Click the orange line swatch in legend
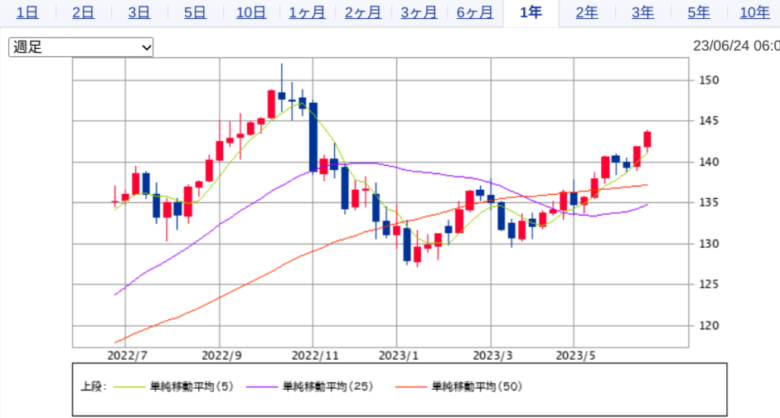This screenshot has width=780, height=418. click(411, 387)
